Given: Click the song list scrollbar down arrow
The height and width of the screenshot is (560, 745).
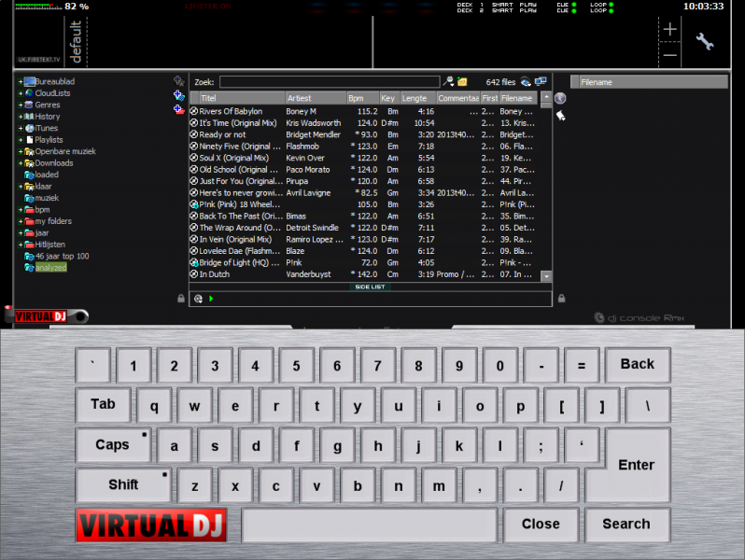Looking at the screenshot, I should coord(546,276).
